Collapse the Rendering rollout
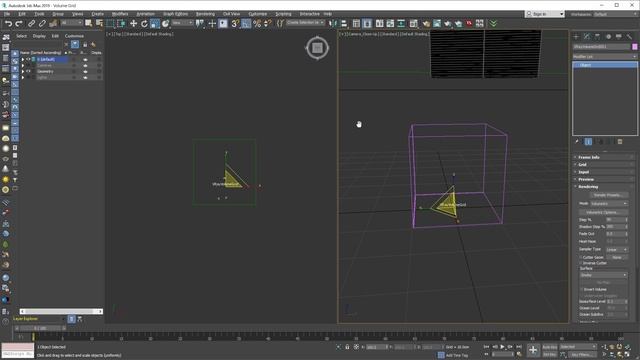 [x=604, y=187]
